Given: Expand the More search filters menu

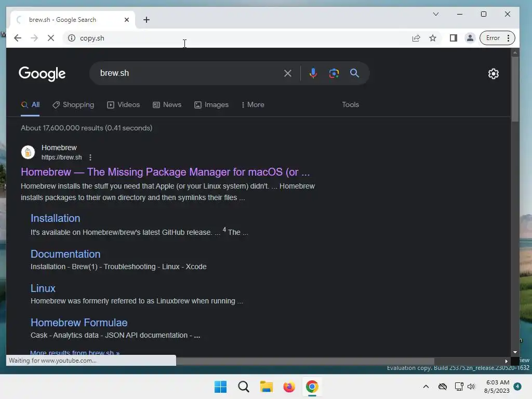Looking at the screenshot, I should [253, 105].
